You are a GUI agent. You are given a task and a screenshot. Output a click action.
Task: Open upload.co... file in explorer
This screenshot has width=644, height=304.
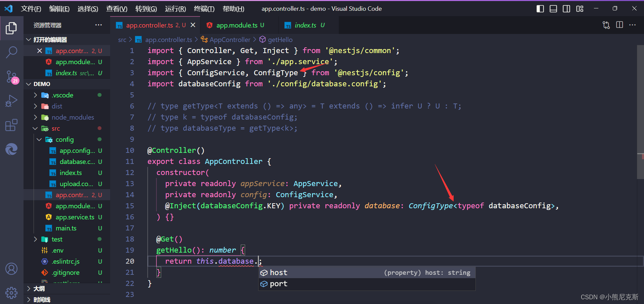[67, 184]
